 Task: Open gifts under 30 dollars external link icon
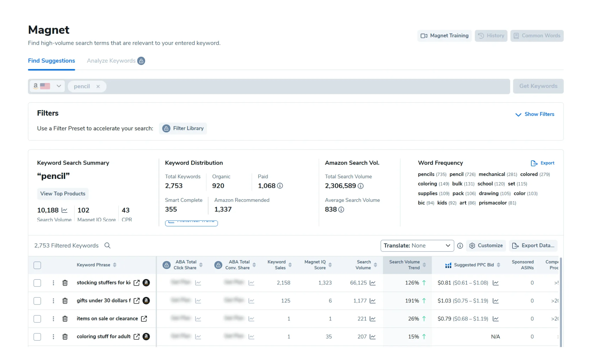coord(137,301)
